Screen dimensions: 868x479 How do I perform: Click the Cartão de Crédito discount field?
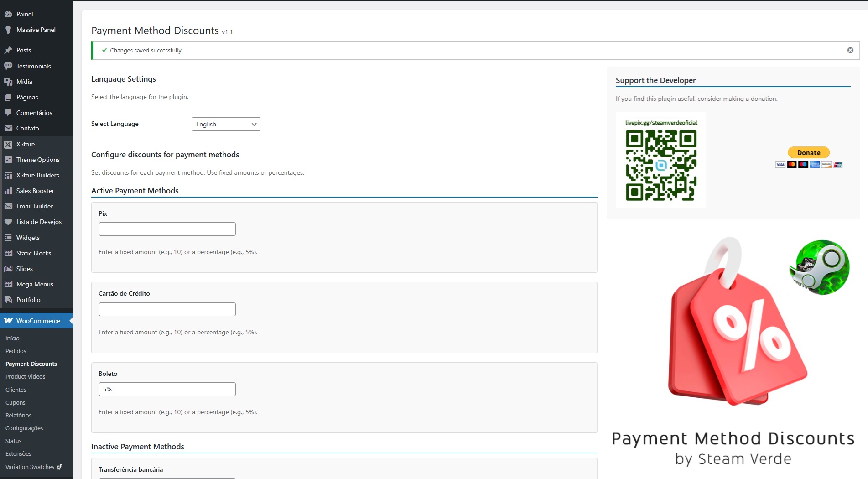(x=167, y=309)
